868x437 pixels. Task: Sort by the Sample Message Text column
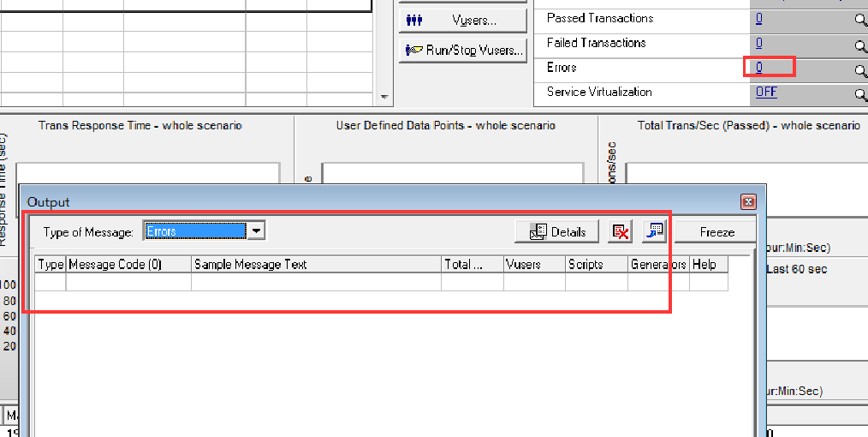point(316,265)
